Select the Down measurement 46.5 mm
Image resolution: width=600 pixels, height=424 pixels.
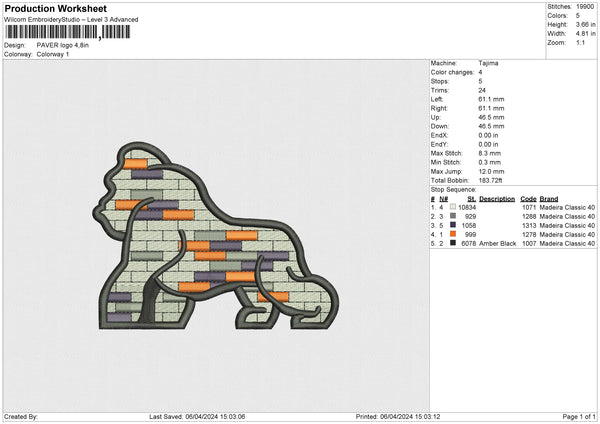491,126
